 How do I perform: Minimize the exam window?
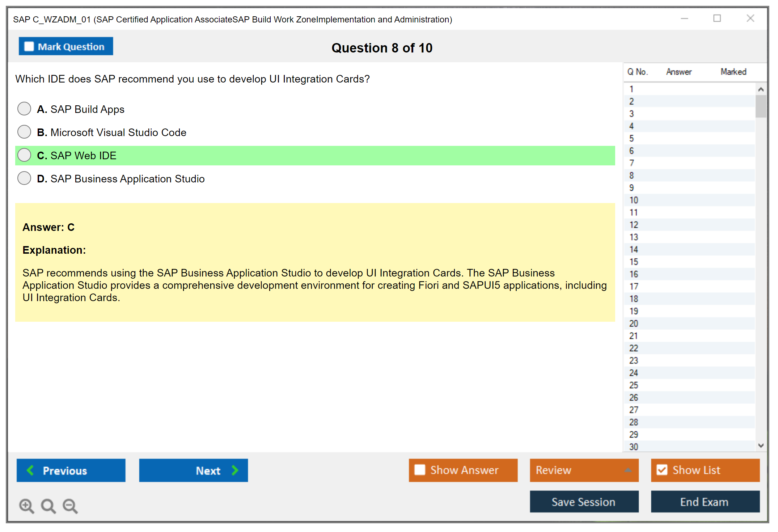pos(684,18)
